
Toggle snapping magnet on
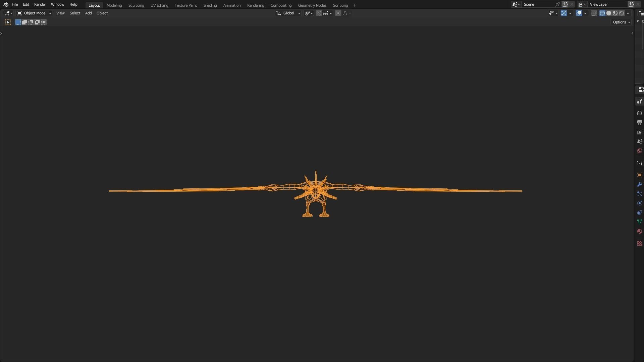pos(319,13)
